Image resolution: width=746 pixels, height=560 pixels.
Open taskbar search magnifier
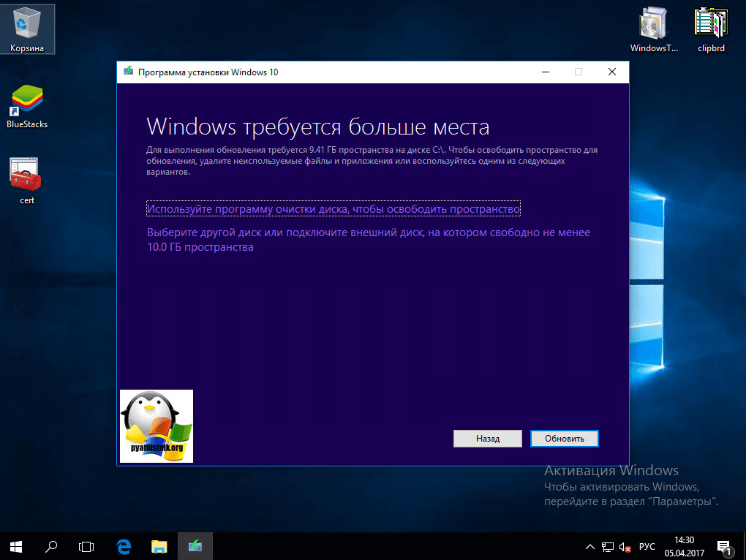pyautogui.click(x=52, y=545)
